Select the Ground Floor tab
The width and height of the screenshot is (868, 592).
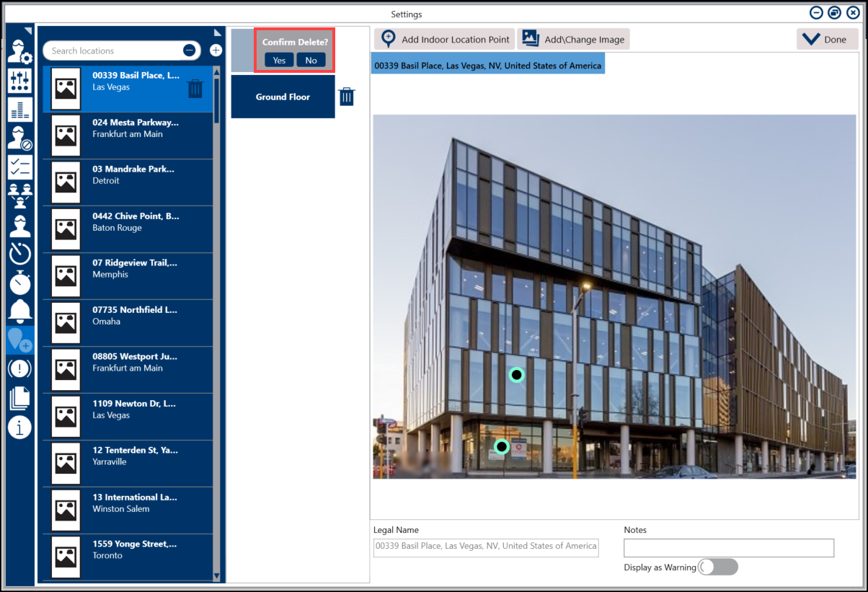pos(283,97)
